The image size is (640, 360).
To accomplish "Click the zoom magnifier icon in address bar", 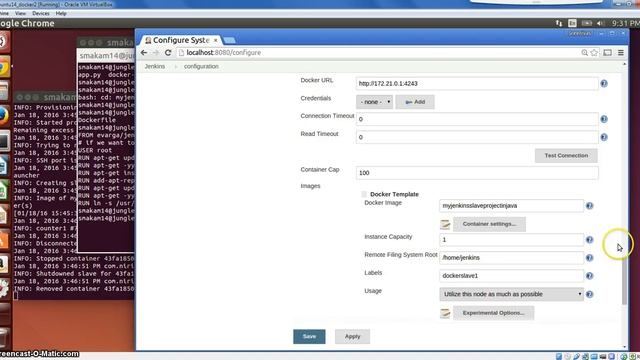I will [x=584, y=53].
